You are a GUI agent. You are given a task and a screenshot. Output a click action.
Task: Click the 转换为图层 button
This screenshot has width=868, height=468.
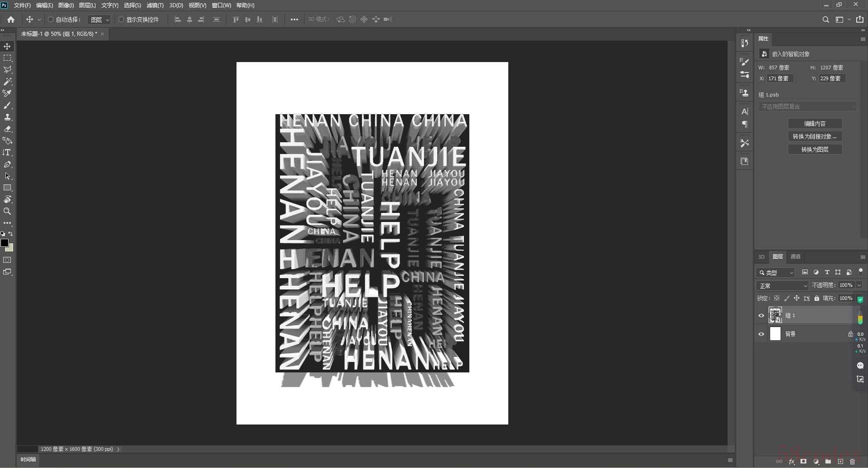click(x=815, y=150)
